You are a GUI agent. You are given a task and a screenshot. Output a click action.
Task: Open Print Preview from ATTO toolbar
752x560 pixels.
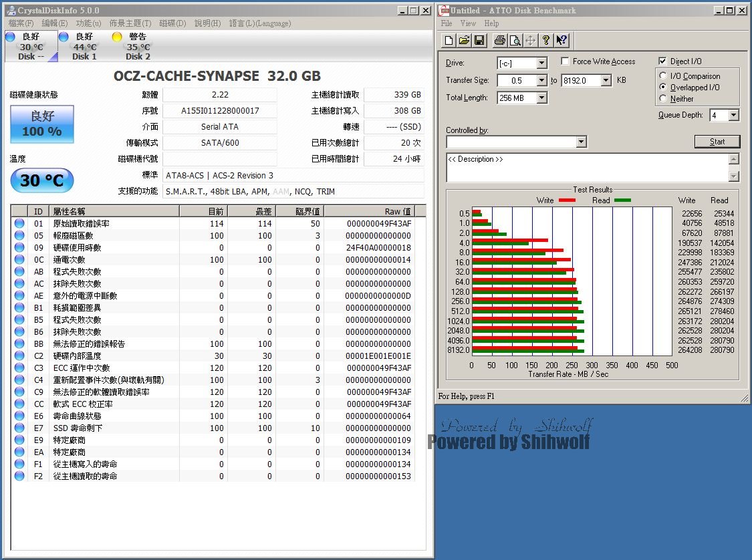click(x=515, y=40)
